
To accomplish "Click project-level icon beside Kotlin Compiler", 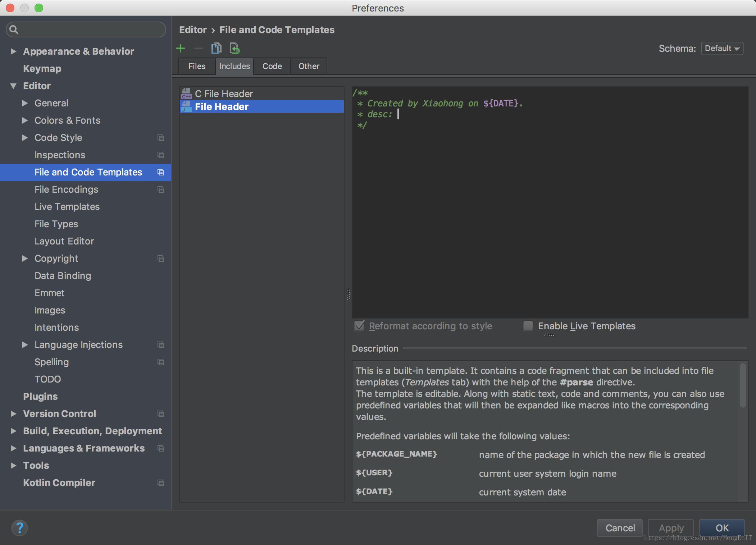I will [161, 483].
